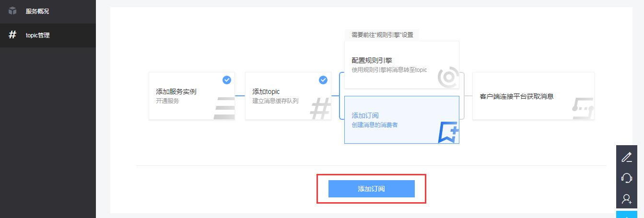The height and width of the screenshot is (218, 644).
Task: Select the 客户端连接平台获取消息 step card
Action: pyautogui.click(x=533, y=96)
